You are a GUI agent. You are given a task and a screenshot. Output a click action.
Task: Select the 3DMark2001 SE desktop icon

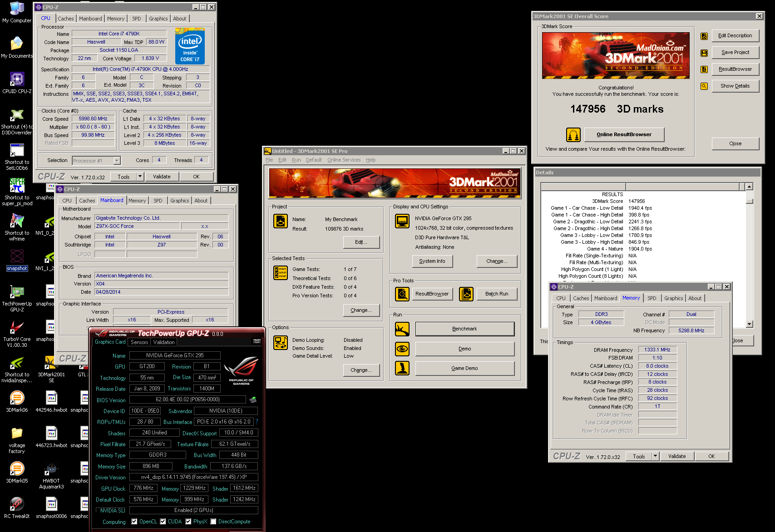51,369
